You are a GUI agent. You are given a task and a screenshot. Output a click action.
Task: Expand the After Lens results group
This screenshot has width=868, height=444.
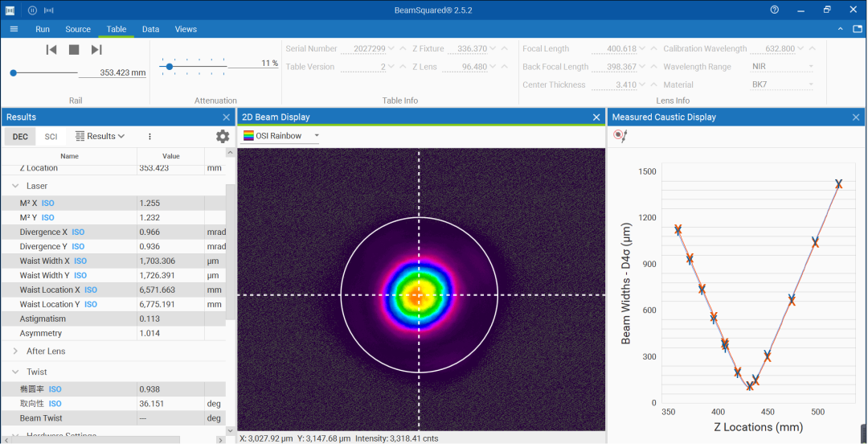[15, 351]
